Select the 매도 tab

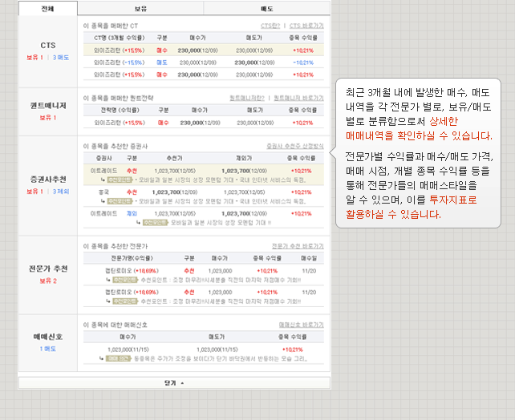(266, 9)
